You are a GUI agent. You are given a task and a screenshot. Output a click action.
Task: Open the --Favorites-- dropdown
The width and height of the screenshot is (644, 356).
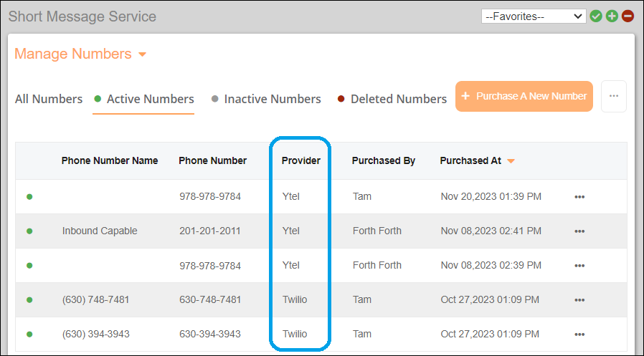pyautogui.click(x=534, y=16)
